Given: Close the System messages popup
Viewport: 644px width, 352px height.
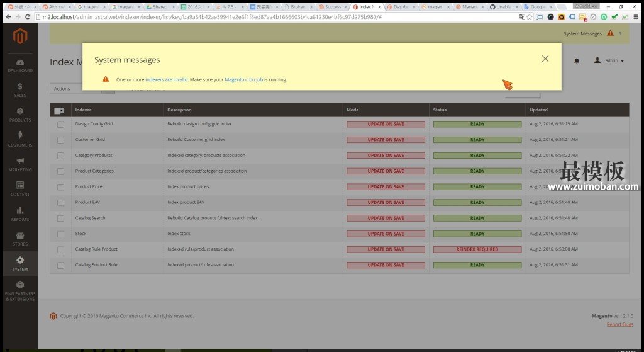Looking at the screenshot, I should pyautogui.click(x=545, y=59).
